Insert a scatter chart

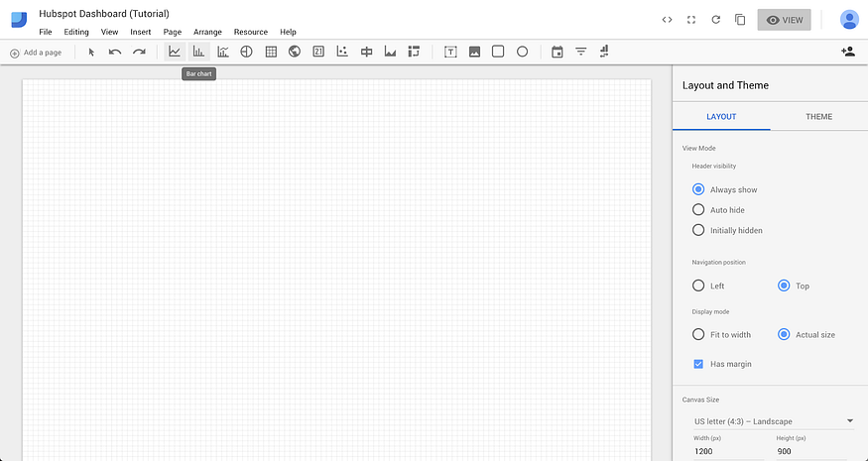342,52
